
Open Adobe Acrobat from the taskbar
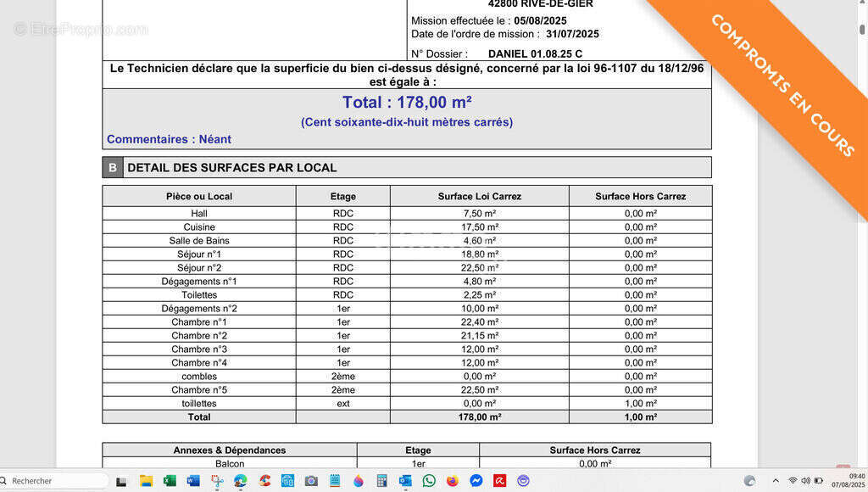pyautogui.click(x=500, y=481)
